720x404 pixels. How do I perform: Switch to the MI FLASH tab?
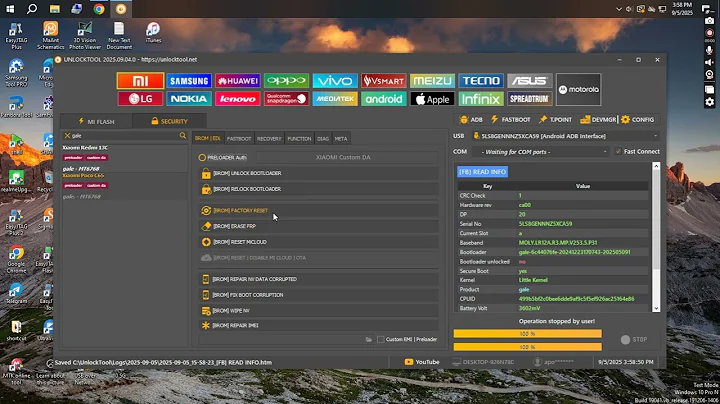96,121
